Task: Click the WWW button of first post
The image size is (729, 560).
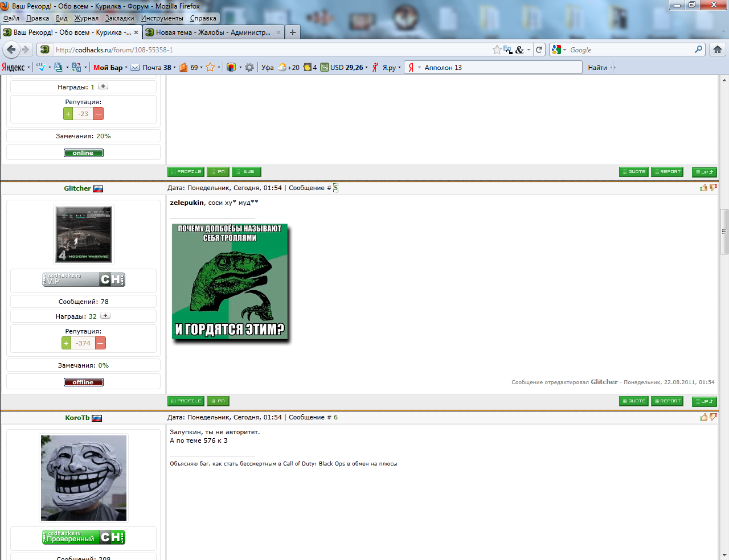Action: [247, 172]
